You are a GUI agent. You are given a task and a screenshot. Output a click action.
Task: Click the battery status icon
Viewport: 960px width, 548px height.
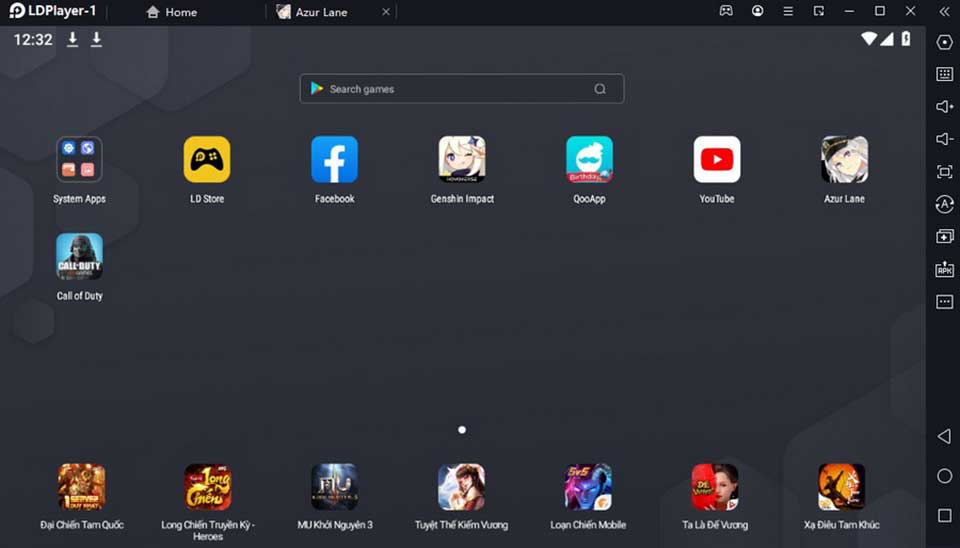pos(906,39)
